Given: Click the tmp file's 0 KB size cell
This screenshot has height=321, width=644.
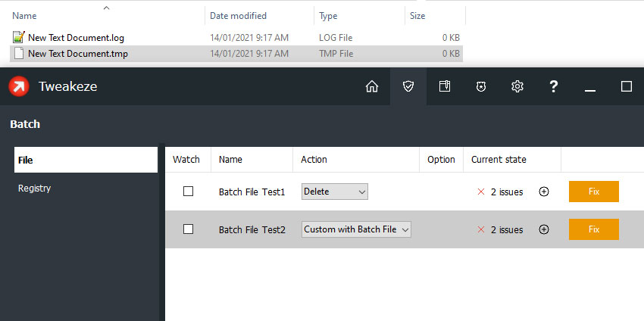Looking at the screenshot, I should [x=451, y=54].
